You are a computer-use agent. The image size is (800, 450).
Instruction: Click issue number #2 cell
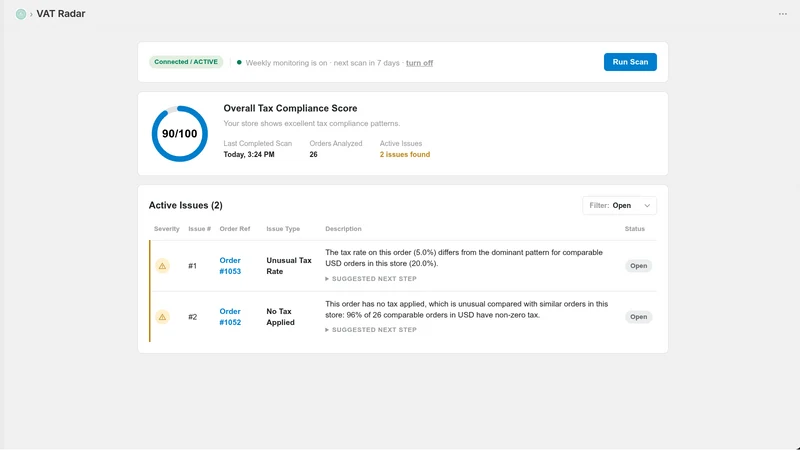192,317
